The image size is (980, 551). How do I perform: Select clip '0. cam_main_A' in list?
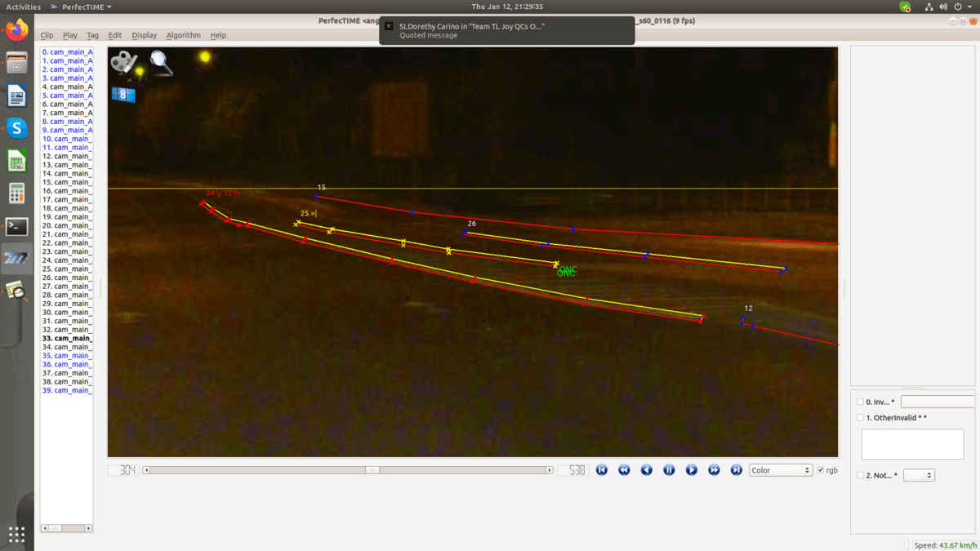(x=67, y=51)
